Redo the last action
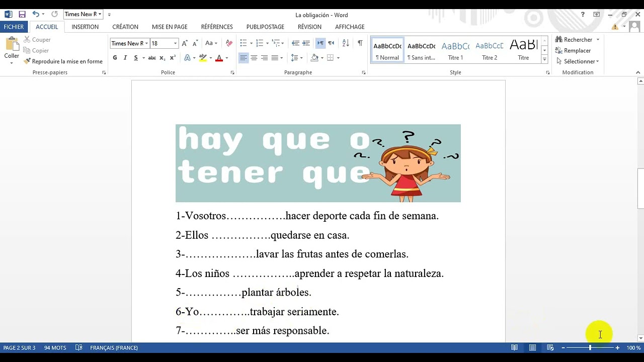644x362 pixels. [x=54, y=14]
